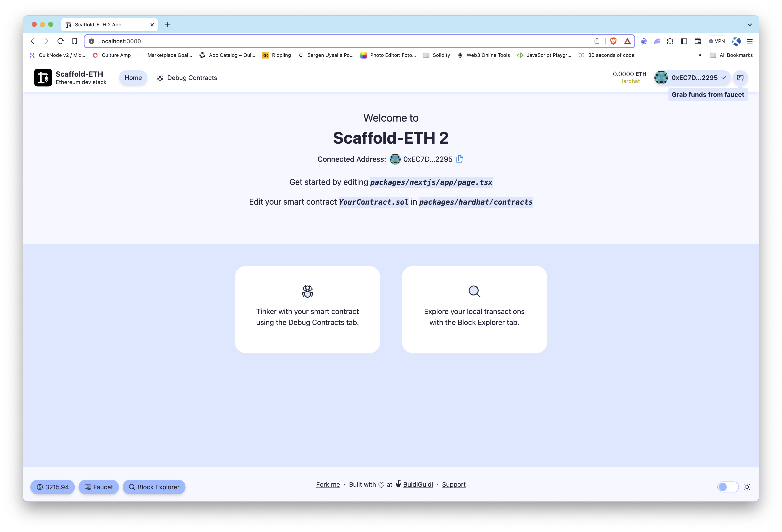Viewport: 782px width, 532px height.
Task: Click the YourContract.sol text
Action: click(373, 202)
